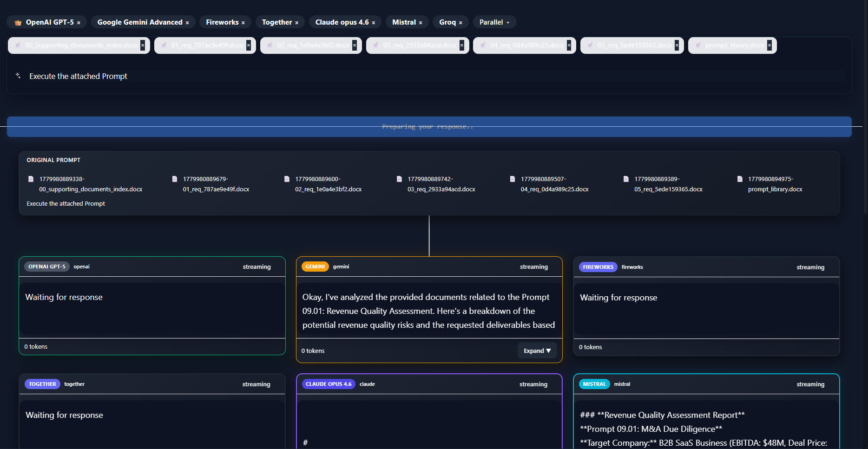Remove the Together model chip
The width and height of the screenshot is (868, 449).
point(296,23)
